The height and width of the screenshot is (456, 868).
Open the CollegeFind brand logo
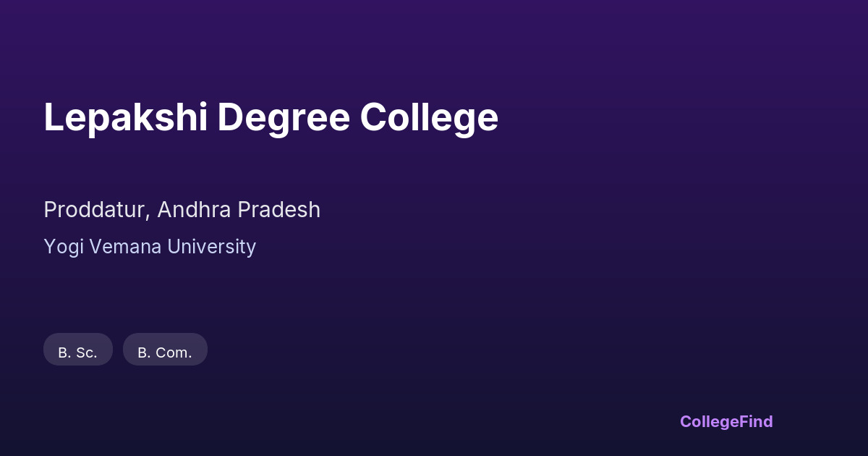coord(726,421)
